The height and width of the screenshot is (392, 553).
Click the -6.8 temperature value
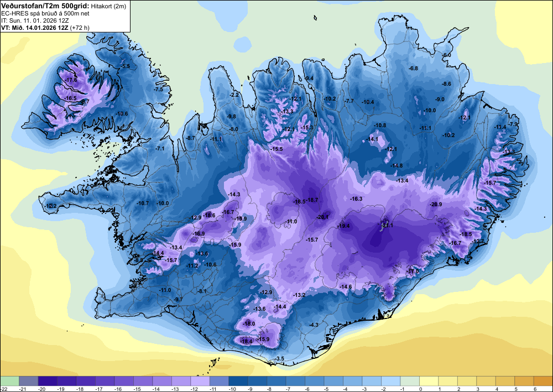pos(413,68)
